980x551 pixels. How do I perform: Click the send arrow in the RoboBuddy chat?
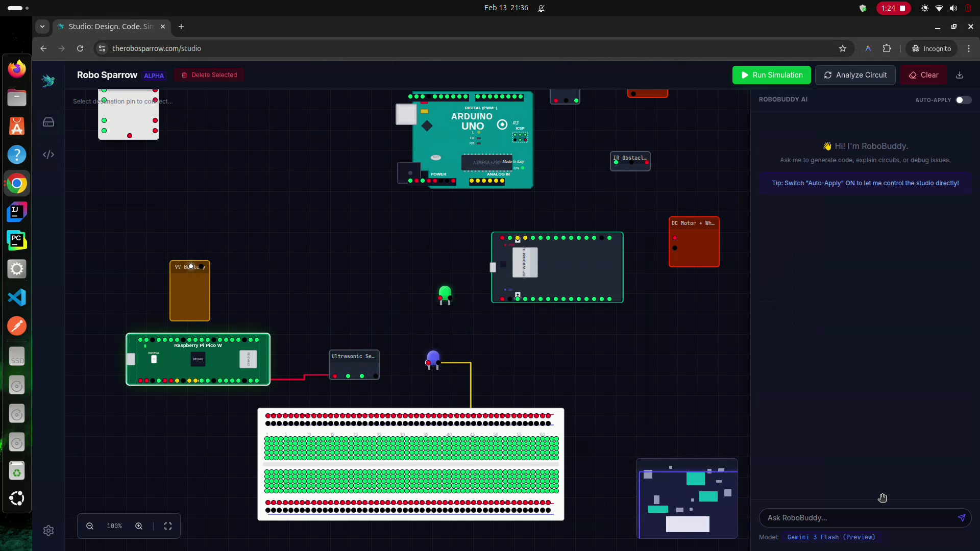(961, 518)
